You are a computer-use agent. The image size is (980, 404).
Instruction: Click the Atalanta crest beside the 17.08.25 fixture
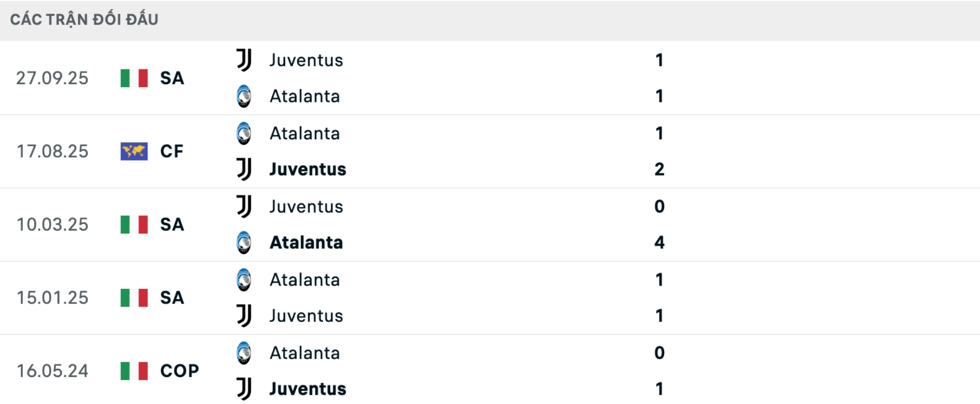(x=244, y=133)
